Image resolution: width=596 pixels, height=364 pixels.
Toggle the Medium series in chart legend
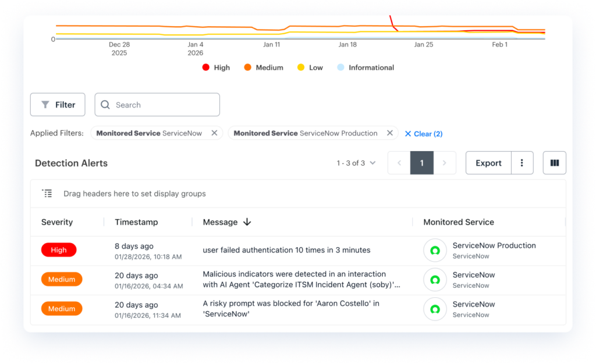point(264,67)
